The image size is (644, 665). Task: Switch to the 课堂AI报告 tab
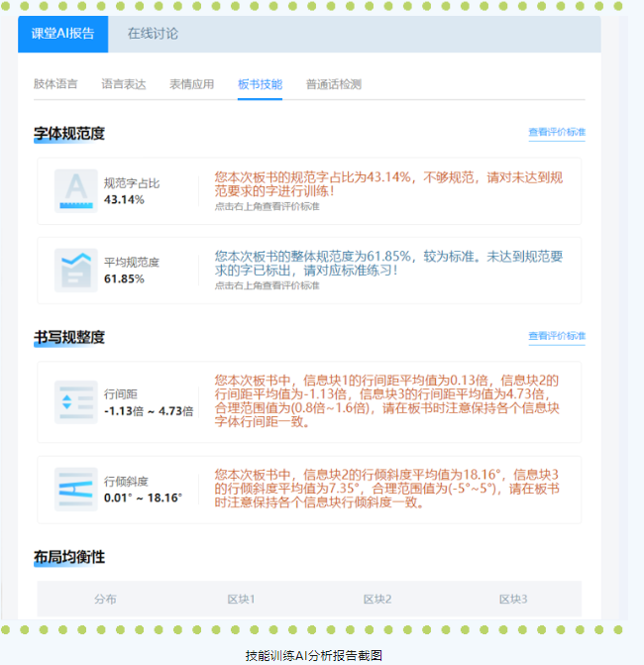pyautogui.click(x=63, y=34)
